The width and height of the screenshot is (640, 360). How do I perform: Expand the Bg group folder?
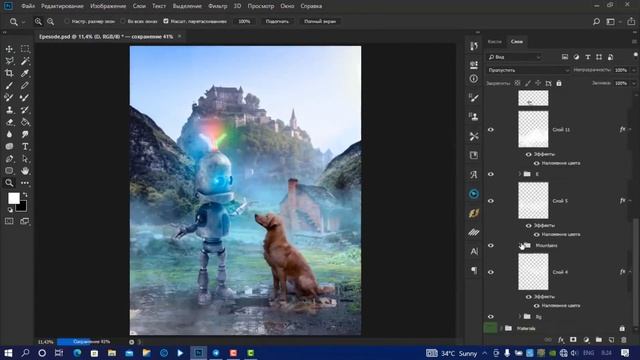coord(520,317)
